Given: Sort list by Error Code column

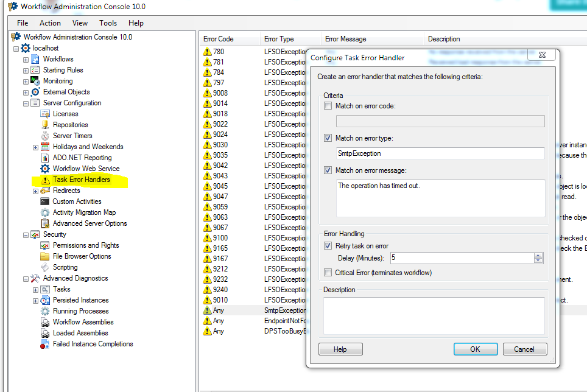Looking at the screenshot, I should [x=230, y=39].
